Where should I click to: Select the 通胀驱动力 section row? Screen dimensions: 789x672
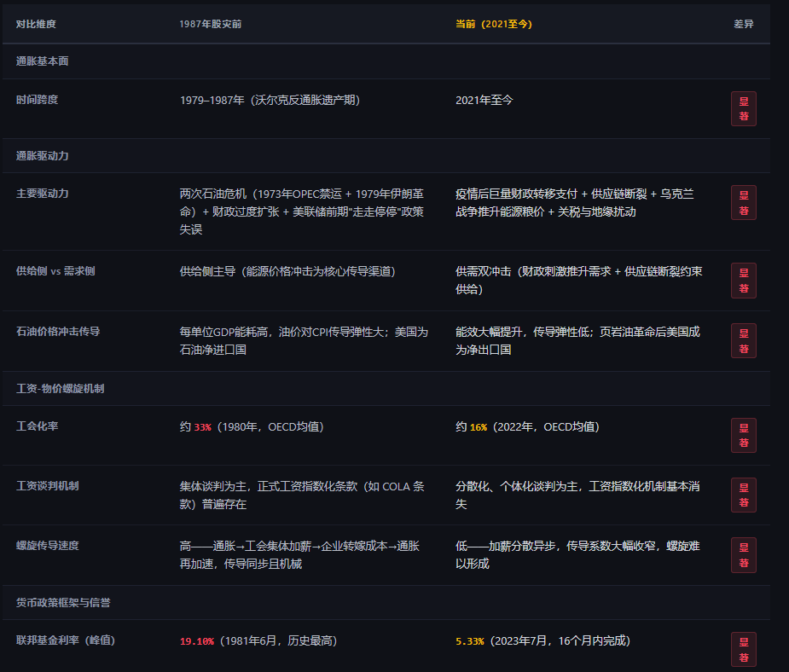pyautogui.click(x=386, y=156)
